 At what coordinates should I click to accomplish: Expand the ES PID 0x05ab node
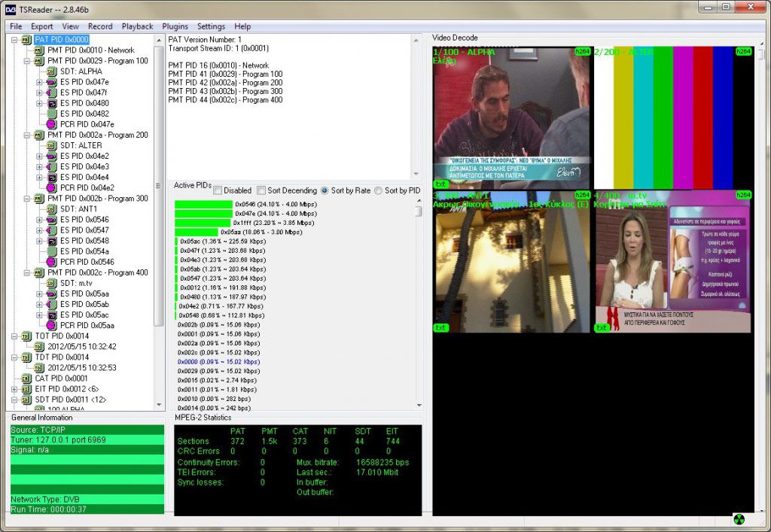click(40, 304)
